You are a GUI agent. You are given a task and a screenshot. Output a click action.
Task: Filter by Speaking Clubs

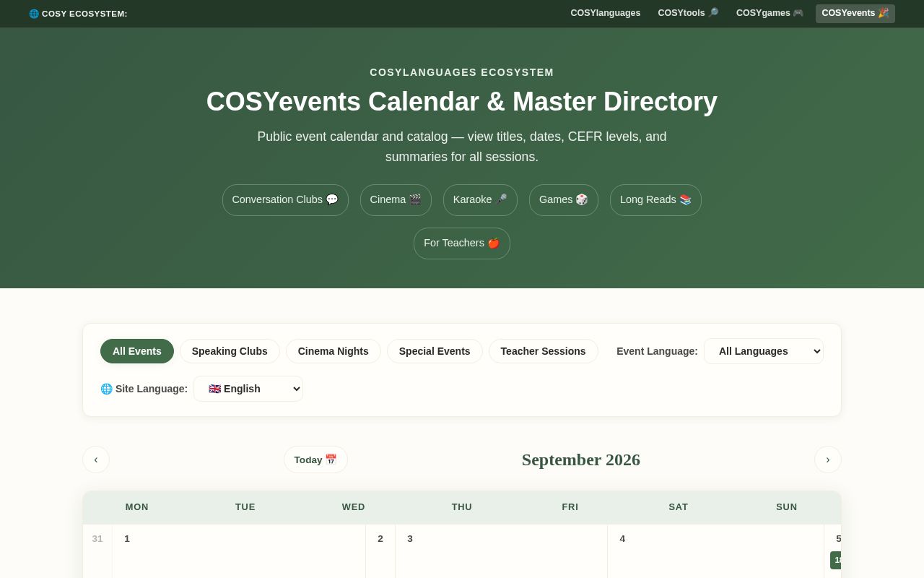coord(230,351)
